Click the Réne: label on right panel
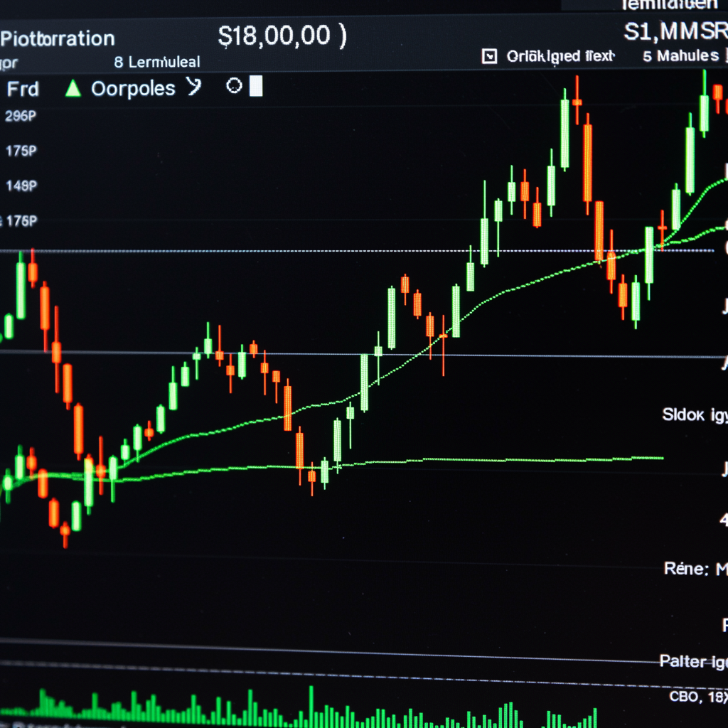The width and height of the screenshot is (728, 728). (686, 568)
